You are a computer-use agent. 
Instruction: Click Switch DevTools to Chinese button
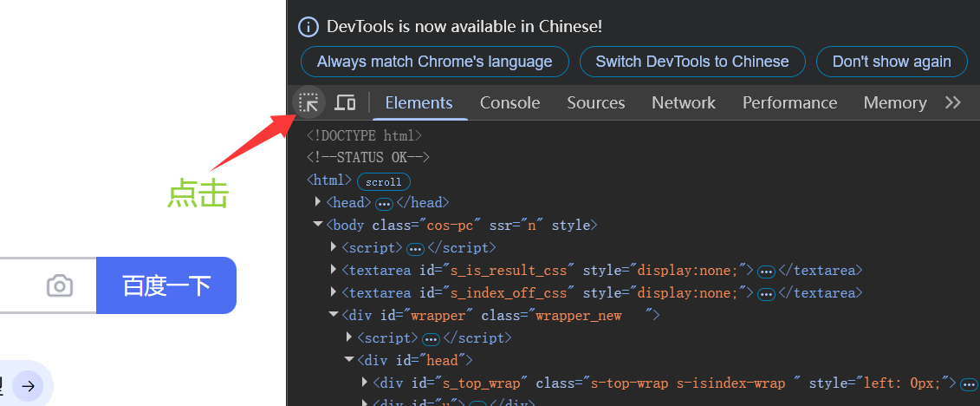(x=691, y=62)
